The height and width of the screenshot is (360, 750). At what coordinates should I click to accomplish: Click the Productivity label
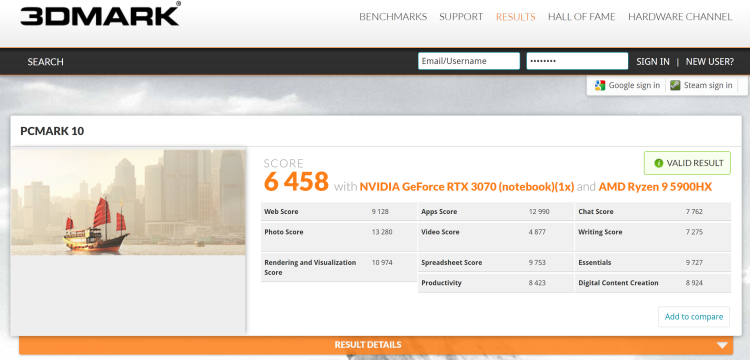click(x=441, y=283)
